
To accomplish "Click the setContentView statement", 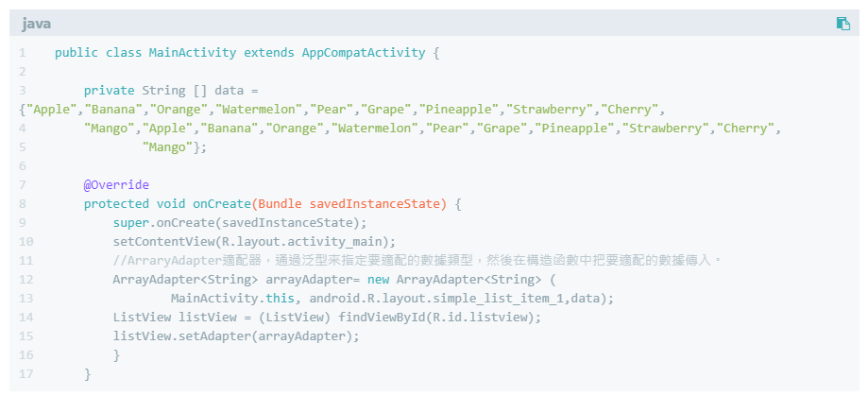I will 254,242.
